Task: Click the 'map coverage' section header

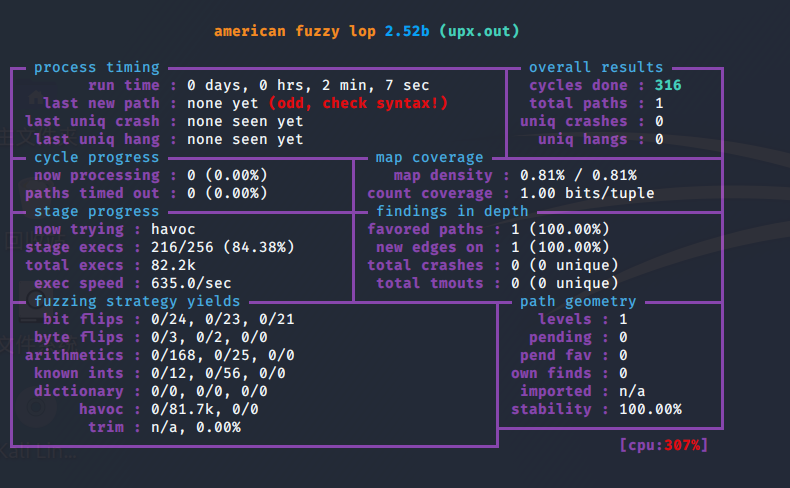Action: point(429,158)
